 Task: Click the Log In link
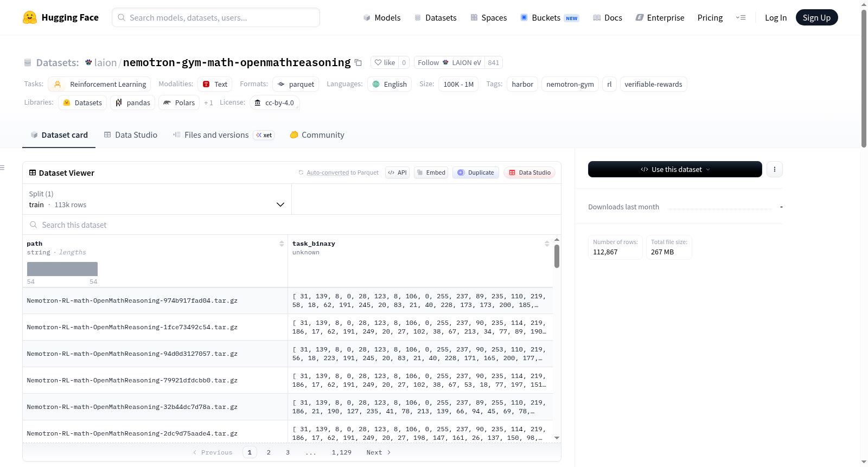tap(776, 17)
